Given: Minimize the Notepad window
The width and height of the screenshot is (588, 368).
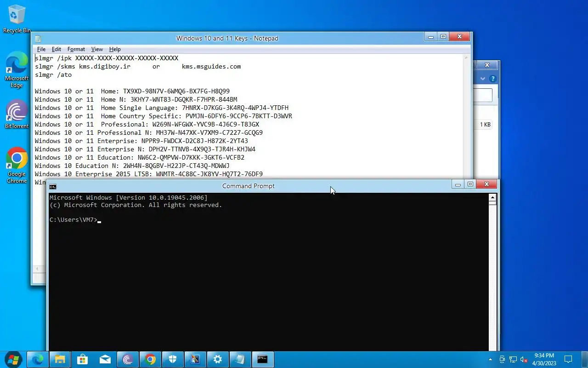Looking at the screenshot, I should (431, 37).
